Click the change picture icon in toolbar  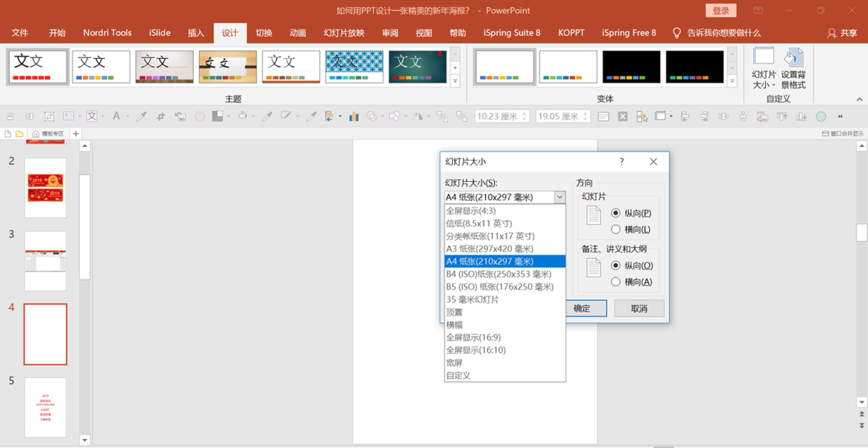pyautogui.click(x=180, y=116)
